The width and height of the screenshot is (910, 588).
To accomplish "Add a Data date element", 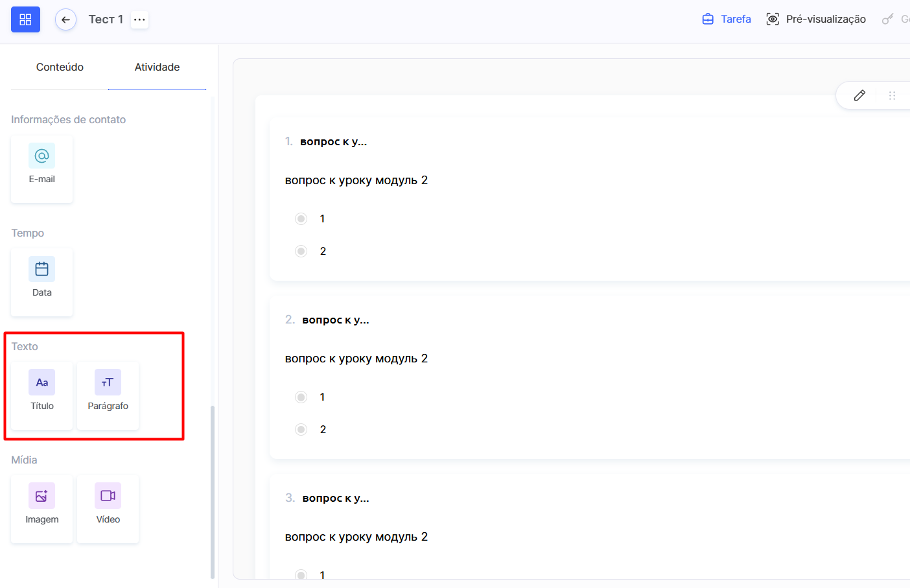I will click(x=42, y=282).
